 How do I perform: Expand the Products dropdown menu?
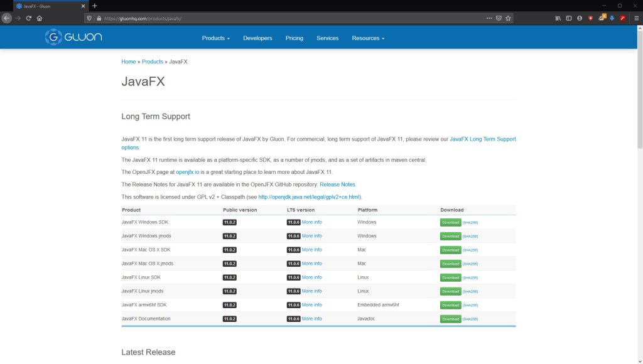[x=215, y=38]
